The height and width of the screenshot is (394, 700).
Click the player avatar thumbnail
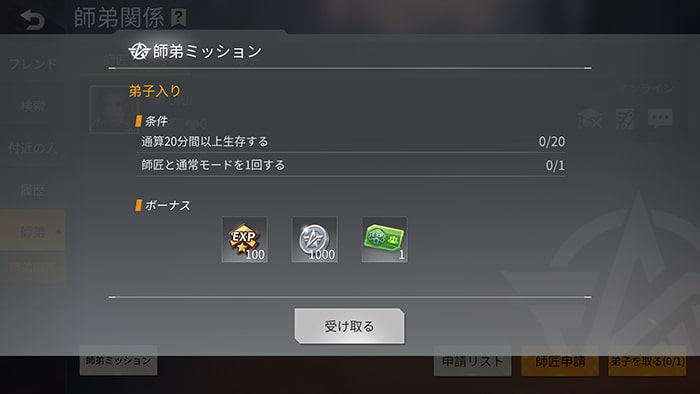(114, 109)
